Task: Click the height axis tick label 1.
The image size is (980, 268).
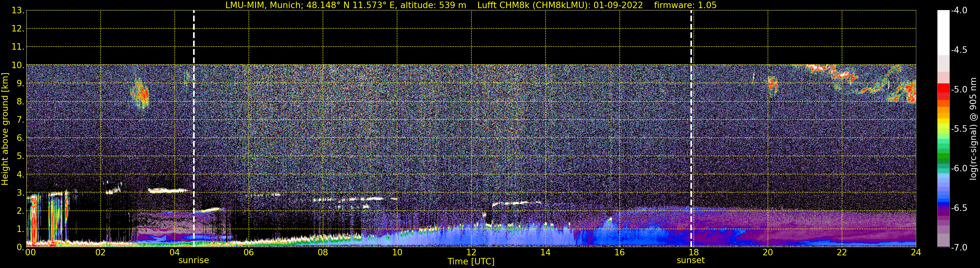Action: point(20,229)
